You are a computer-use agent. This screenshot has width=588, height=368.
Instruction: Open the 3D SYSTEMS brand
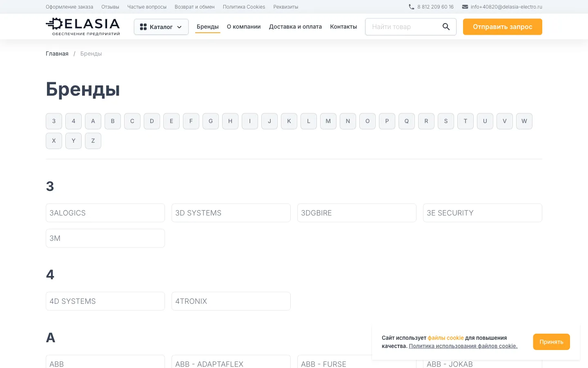(x=231, y=213)
